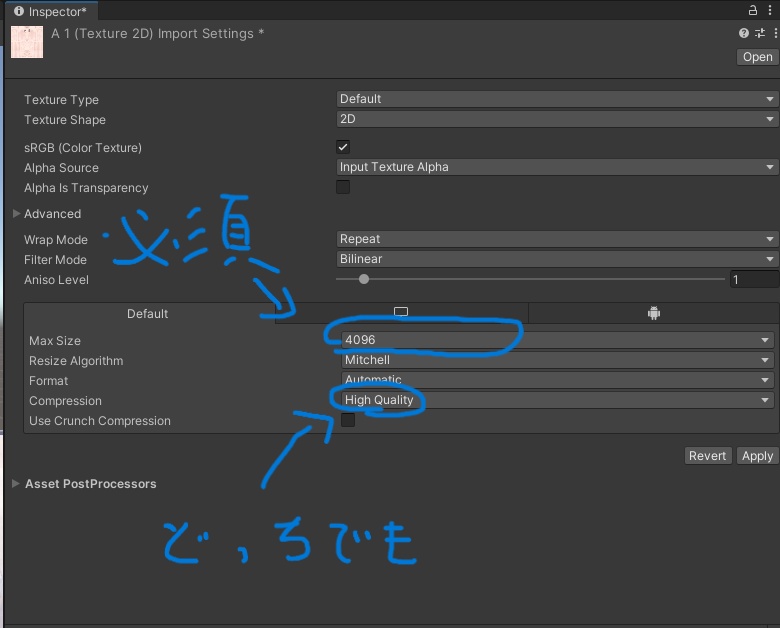Disable the sRGB (Color Texture) checkbox
The width and height of the screenshot is (780, 628).
[x=343, y=147]
